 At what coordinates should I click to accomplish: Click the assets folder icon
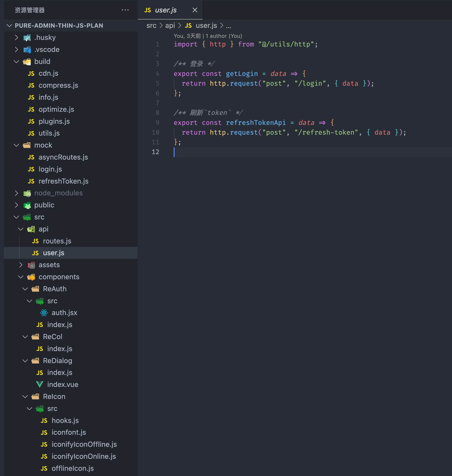coord(31,265)
